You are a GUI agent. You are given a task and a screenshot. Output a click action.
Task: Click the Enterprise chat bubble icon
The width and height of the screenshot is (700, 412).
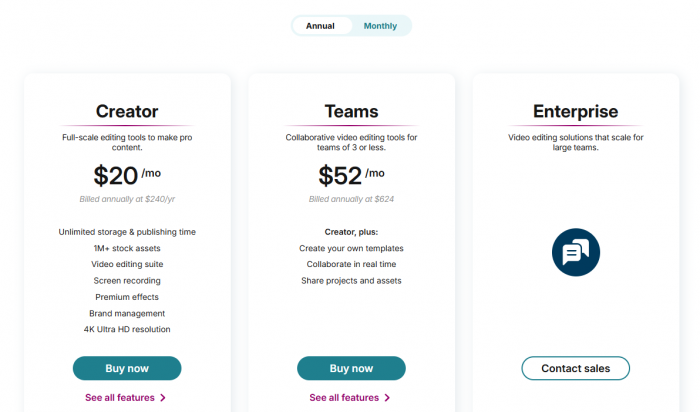point(576,252)
